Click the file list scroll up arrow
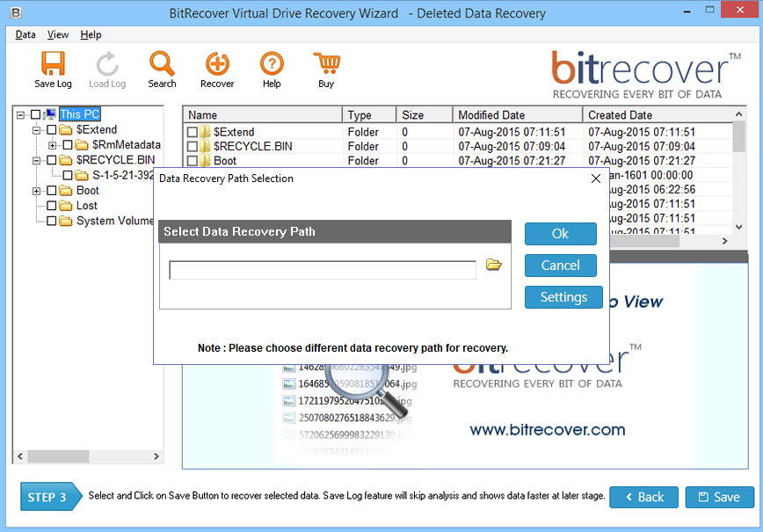The width and height of the screenshot is (763, 532). 738,114
